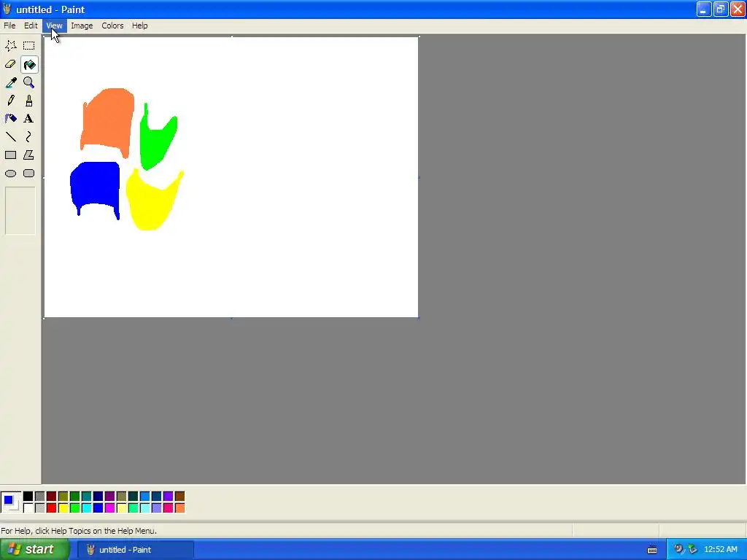The image size is (747, 560).
Task: Choose the bright red palette swatch
Action: tap(52, 508)
